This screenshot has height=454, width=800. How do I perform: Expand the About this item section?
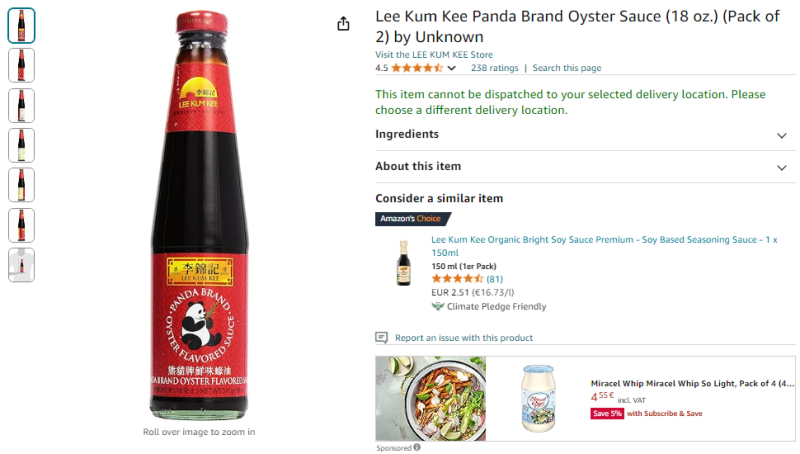(781, 167)
